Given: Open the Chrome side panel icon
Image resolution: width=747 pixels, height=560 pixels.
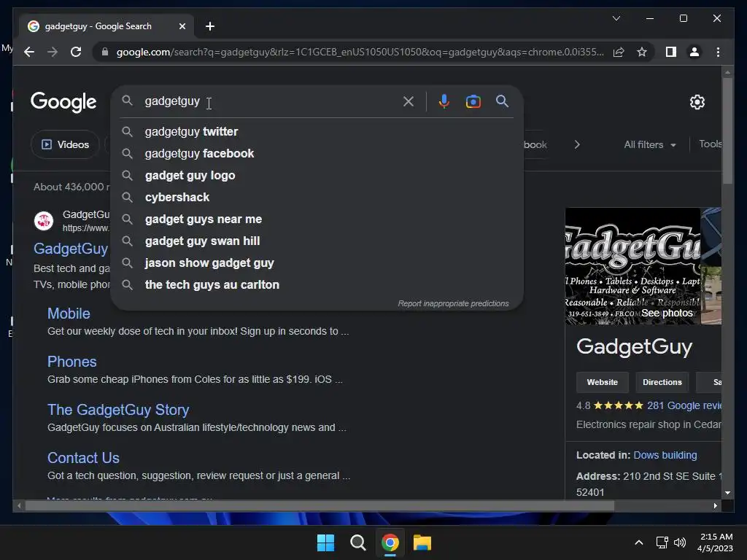Looking at the screenshot, I should [x=671, y=52].
